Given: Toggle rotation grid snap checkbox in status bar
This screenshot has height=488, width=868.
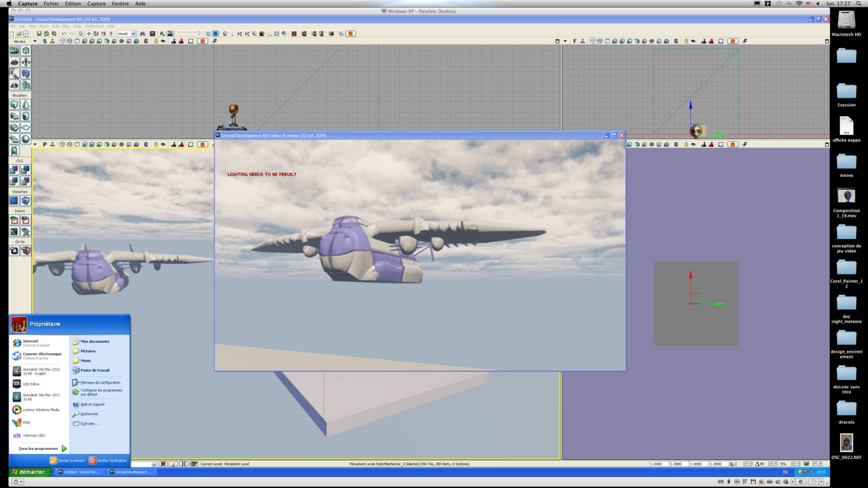Looking at the screenshot, I should click(x=771, y=464).
